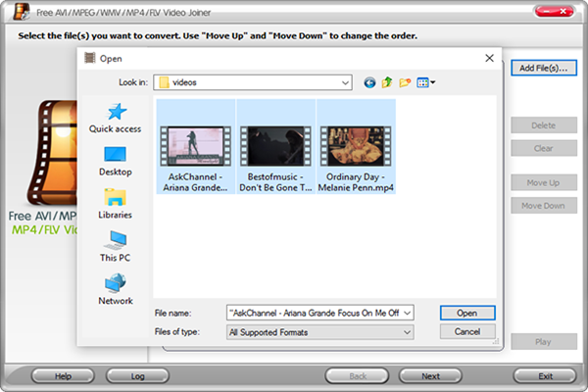Click the Add File(s) button
This screenshot has height=392, width=588.
pyautogui.click(x=543, y=68)
